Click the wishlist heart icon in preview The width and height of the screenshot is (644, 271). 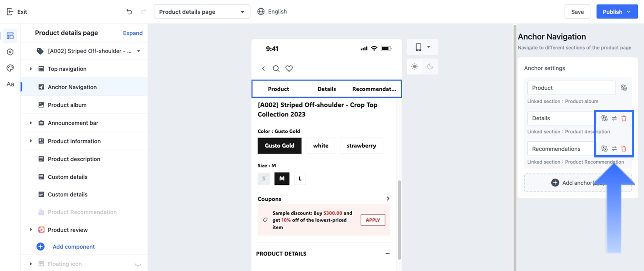pyautogui.click(x=289, y=69)
